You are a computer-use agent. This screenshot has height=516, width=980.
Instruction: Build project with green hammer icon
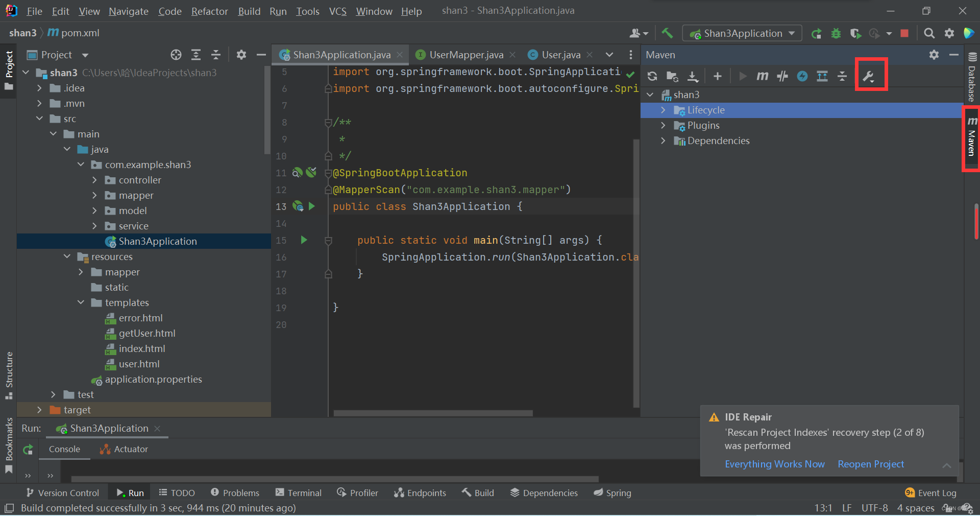pyautogui.click(x=667, y=33)
